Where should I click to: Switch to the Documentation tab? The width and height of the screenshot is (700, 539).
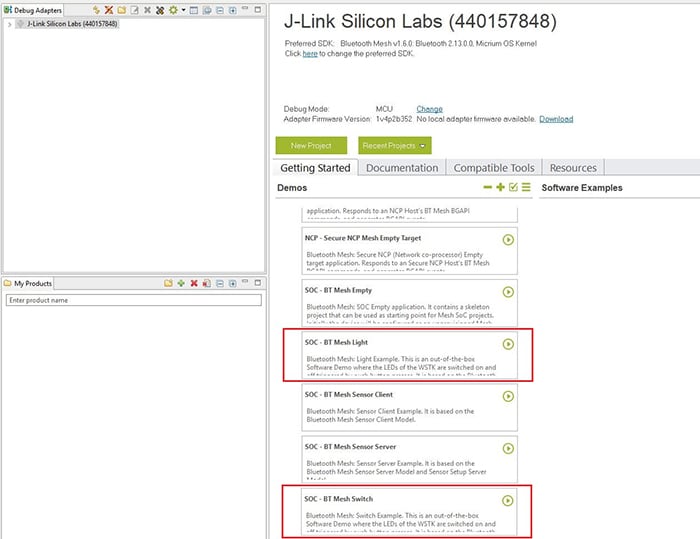(401, 168)
